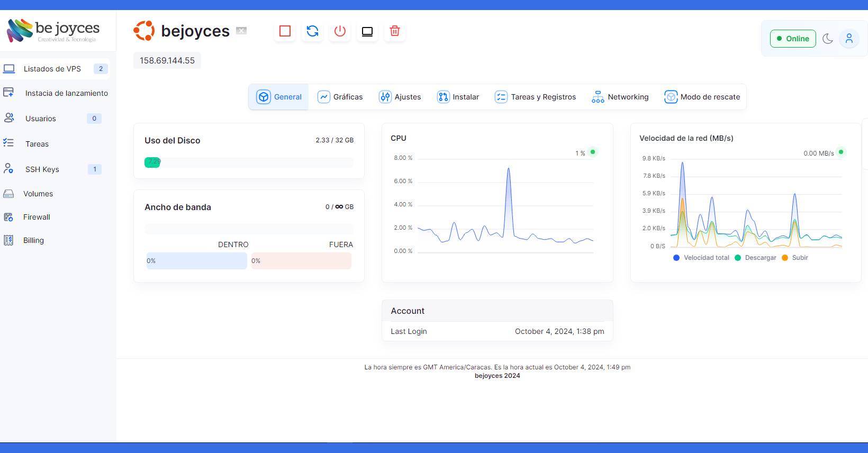Image resolution: width=868 pixels, height=453 pixels.
Task: Switch to the Gráficas tab
Action: click(x=340, y=97)
